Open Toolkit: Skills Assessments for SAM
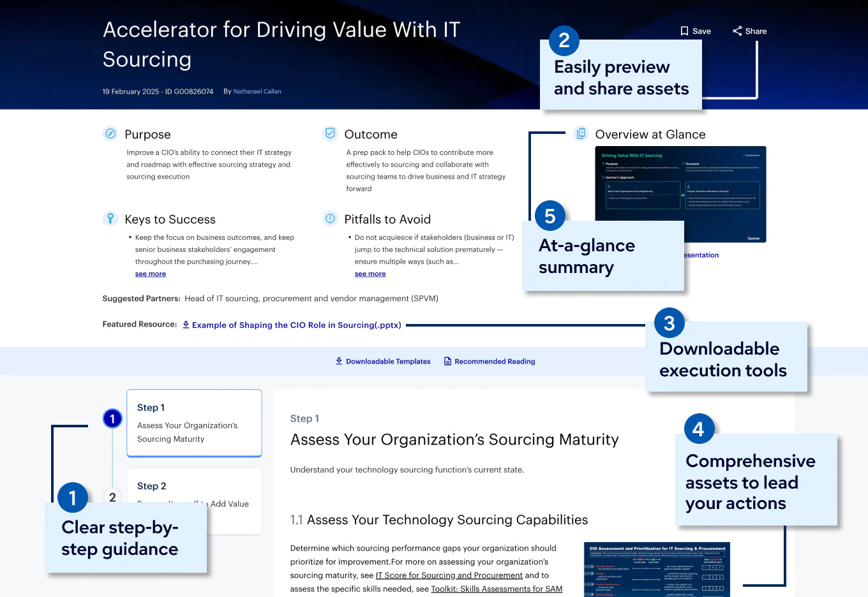The image size is (868, 597). [498, 589]
